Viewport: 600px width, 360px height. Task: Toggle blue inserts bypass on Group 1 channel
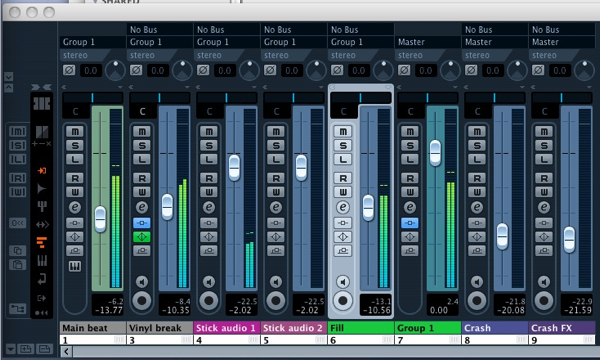click(x=410, y=223)
